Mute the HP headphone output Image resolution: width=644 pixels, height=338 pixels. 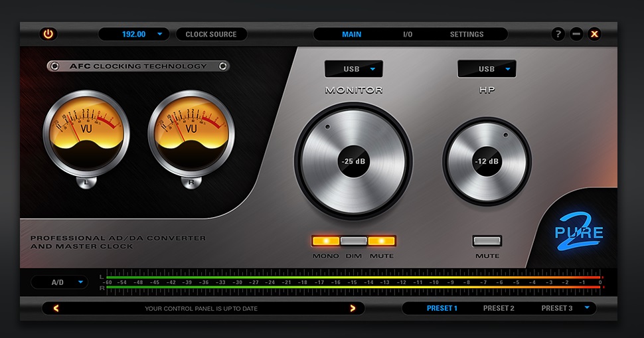(x=487, y=241)
